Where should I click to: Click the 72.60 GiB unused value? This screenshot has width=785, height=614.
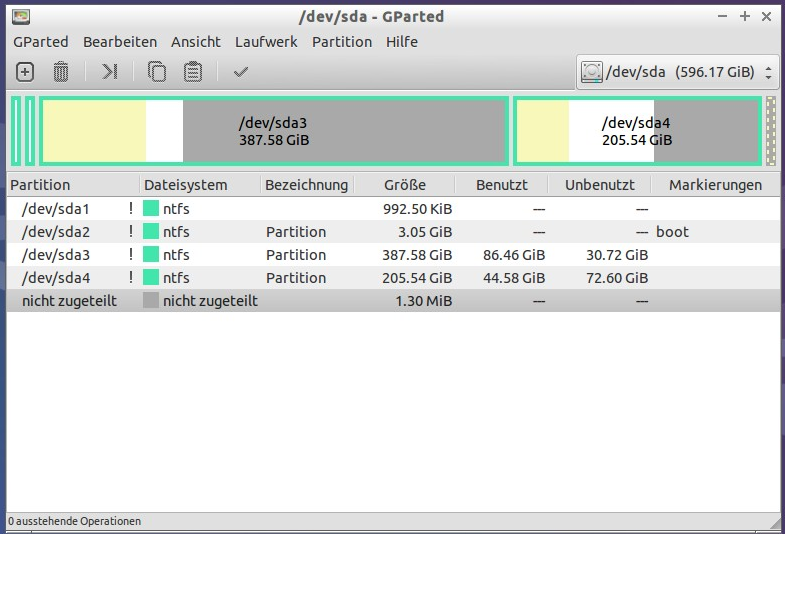pos(617,277)
